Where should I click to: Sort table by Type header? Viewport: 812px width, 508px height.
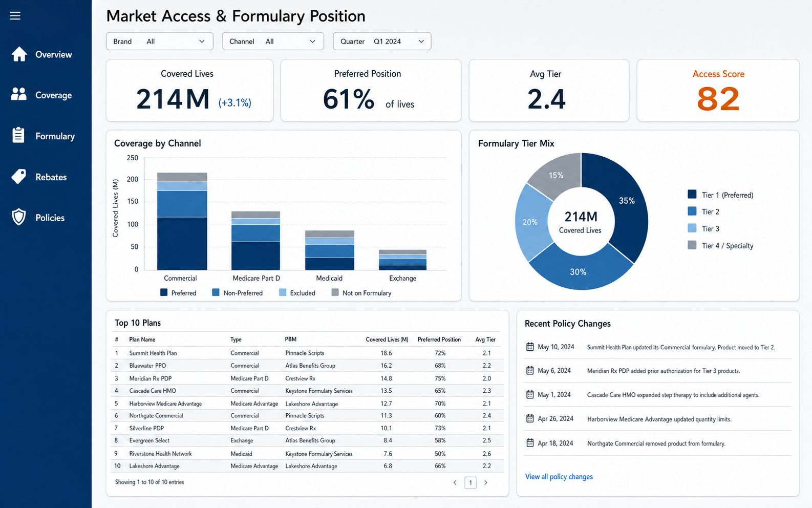(x=236, y=340)
